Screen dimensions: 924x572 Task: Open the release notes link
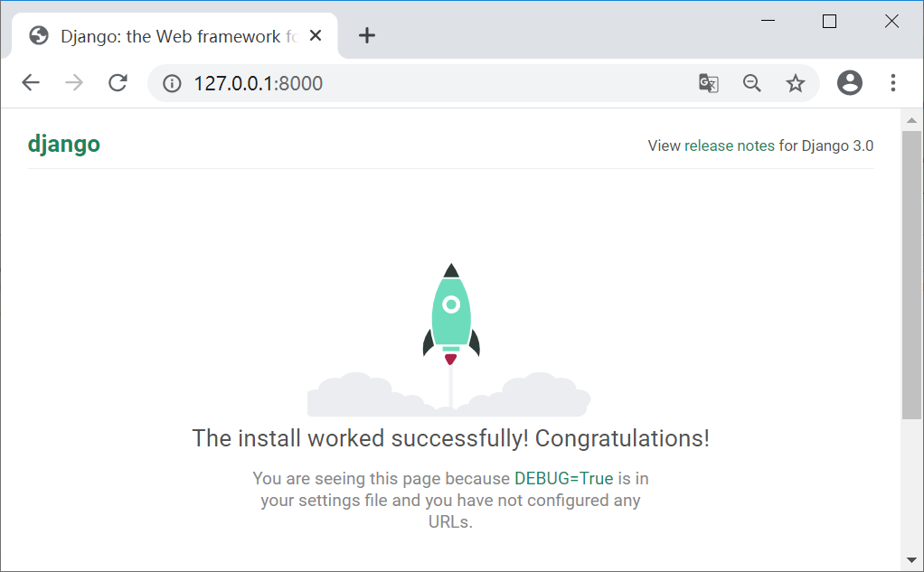730,145
